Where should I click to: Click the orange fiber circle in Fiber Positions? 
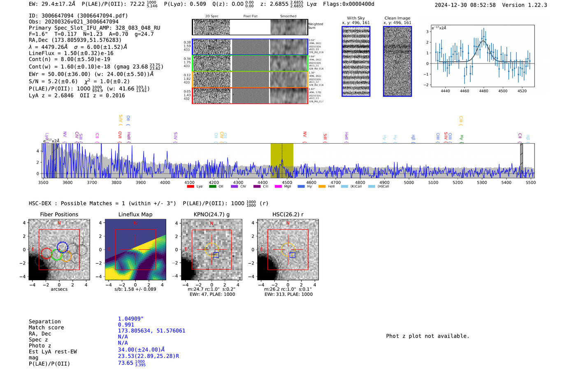tap(66, 256)
